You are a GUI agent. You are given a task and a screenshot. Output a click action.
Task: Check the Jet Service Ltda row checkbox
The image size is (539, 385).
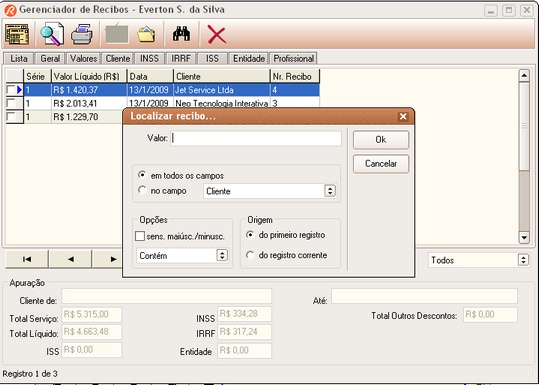click(x=11, y=90)
